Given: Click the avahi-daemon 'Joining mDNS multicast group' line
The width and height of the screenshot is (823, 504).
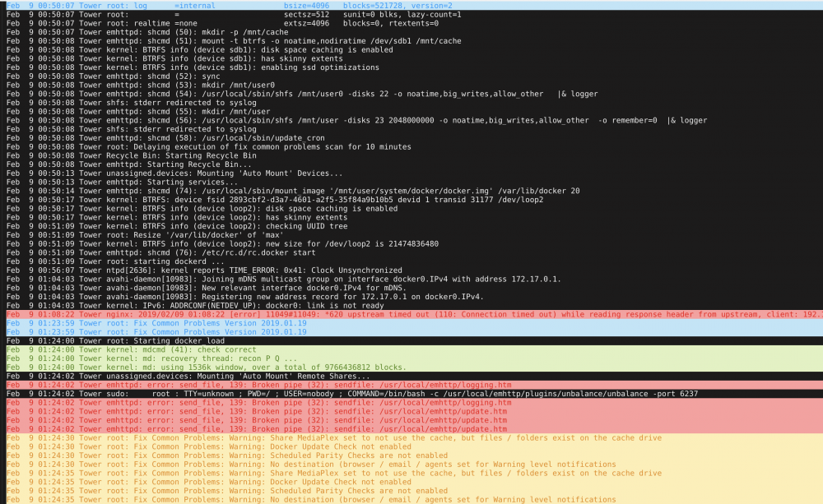Looking at the screenshot, I should [284, 279].
